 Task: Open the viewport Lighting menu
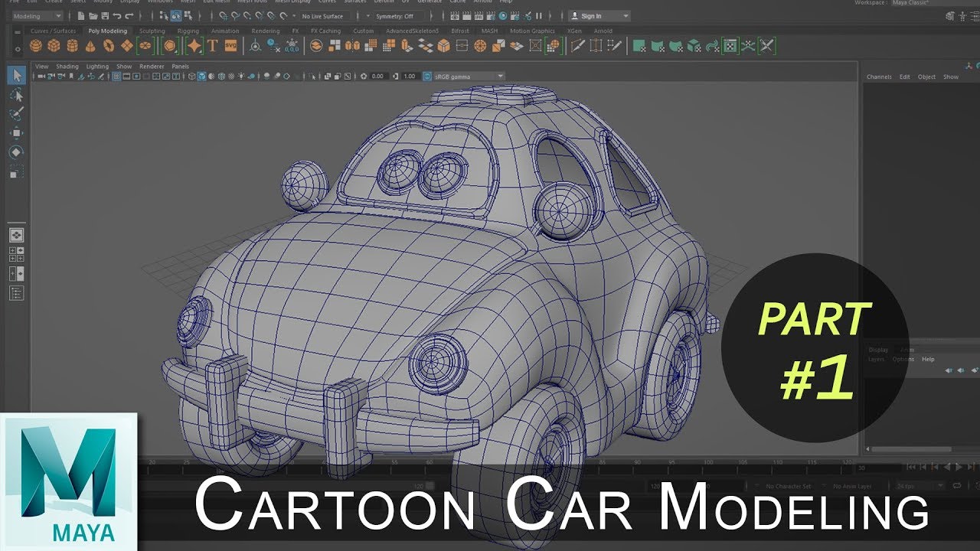(x=97, y=67)
